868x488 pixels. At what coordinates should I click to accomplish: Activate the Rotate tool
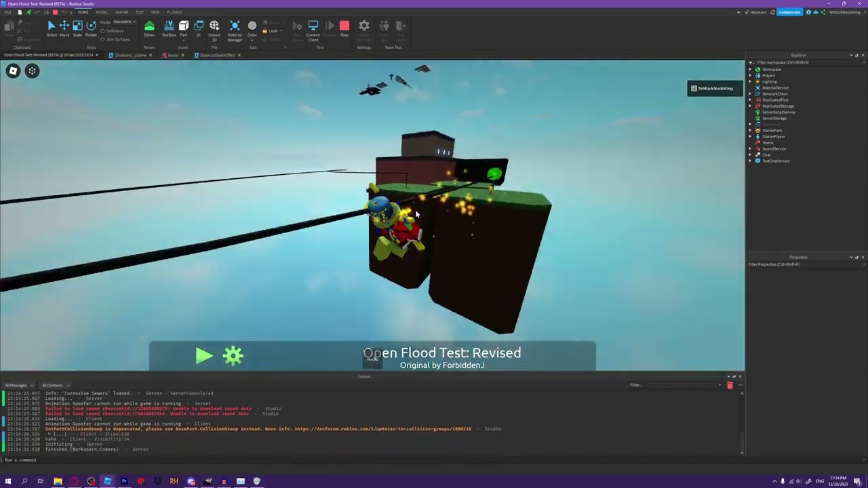91,28
